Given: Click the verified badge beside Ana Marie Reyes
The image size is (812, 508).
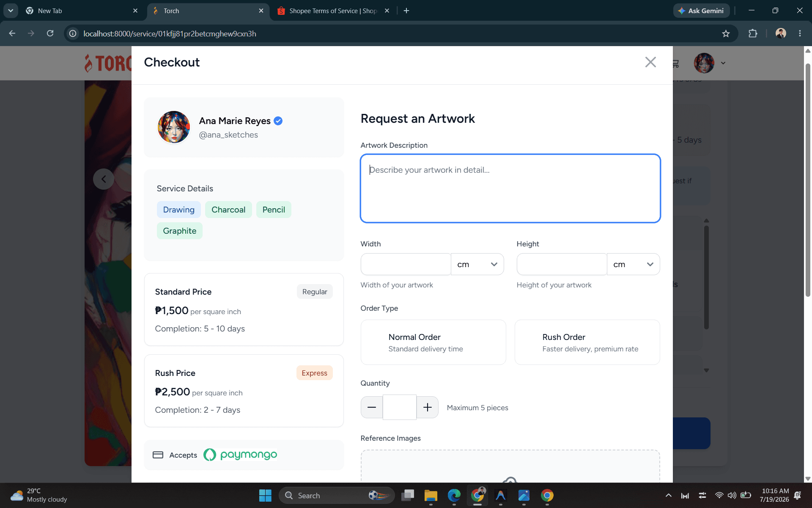Looking at the screenshot, I should coord(278,121).
